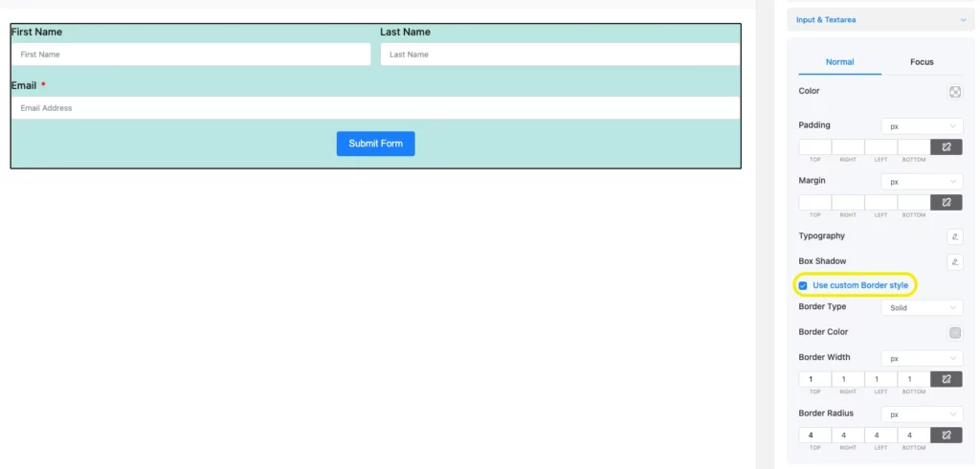This screenshot has width=980, height=469.
Task: Uncheck Use custom Border style
Action: click(x=803, y=286)
